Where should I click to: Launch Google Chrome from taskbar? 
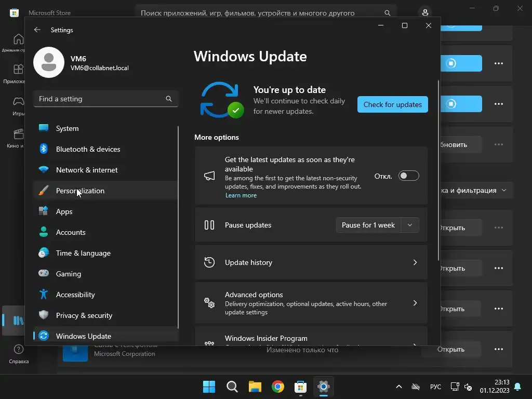pos(278,387)
